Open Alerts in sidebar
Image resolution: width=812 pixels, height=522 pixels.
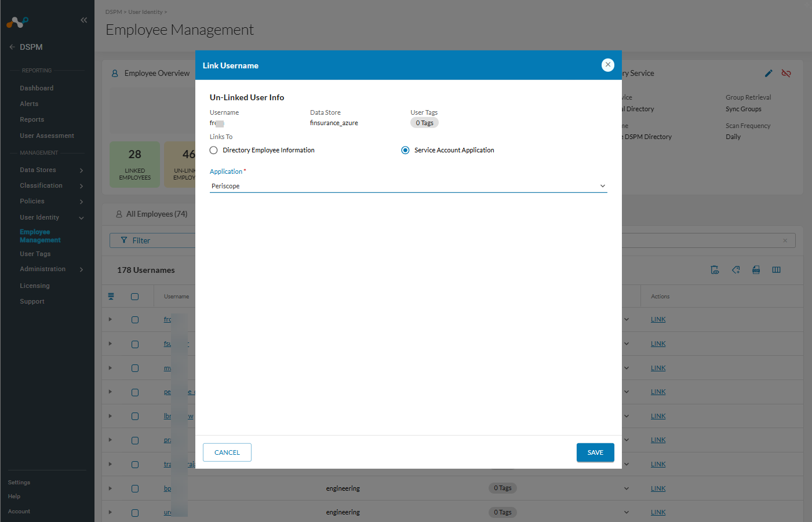pos(29,104)
